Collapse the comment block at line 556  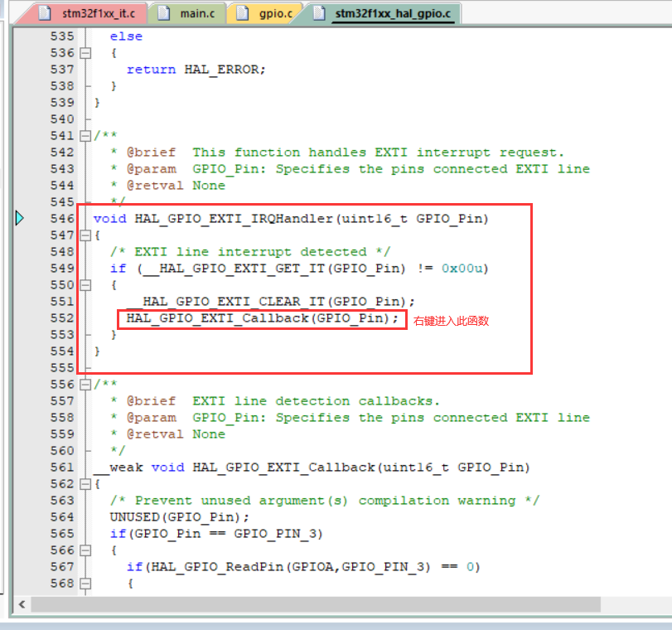coord(87,384)
